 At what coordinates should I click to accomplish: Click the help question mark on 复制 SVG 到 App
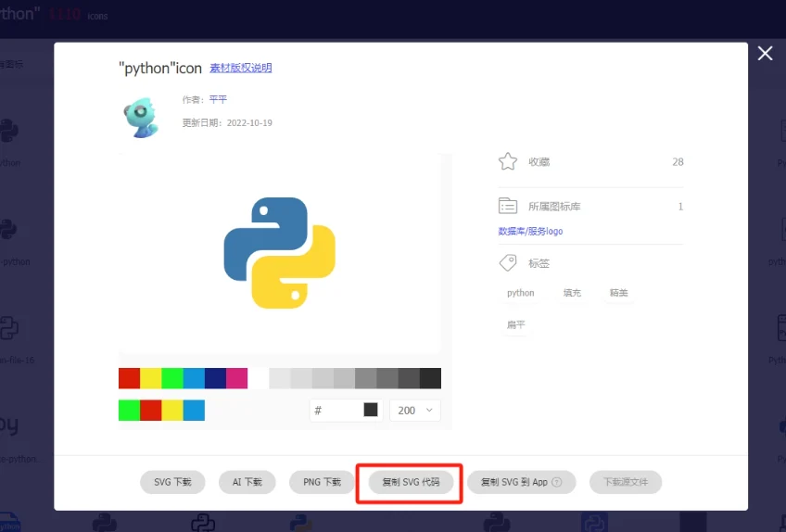(556, 483)
